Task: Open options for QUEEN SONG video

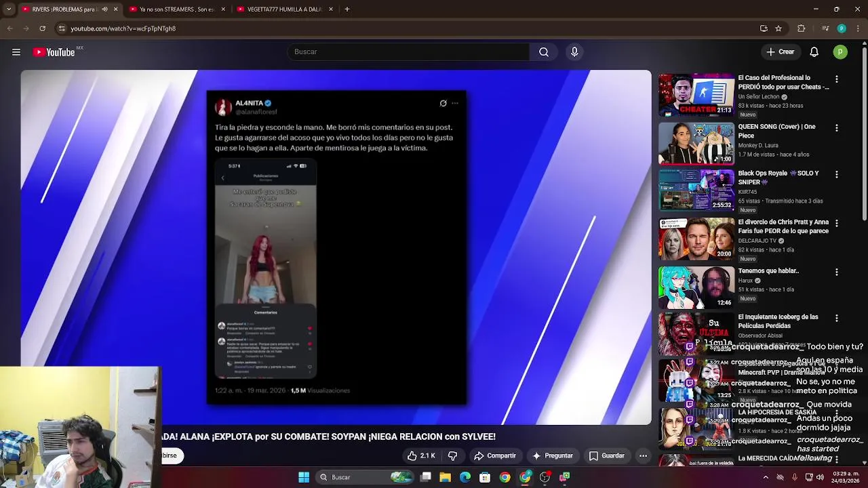Action: [836, 128]
